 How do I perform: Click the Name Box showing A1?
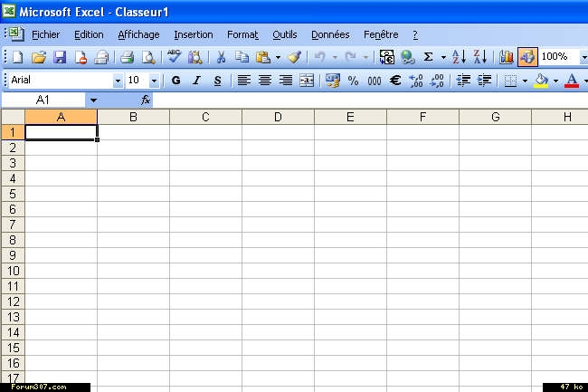[43, 100]
